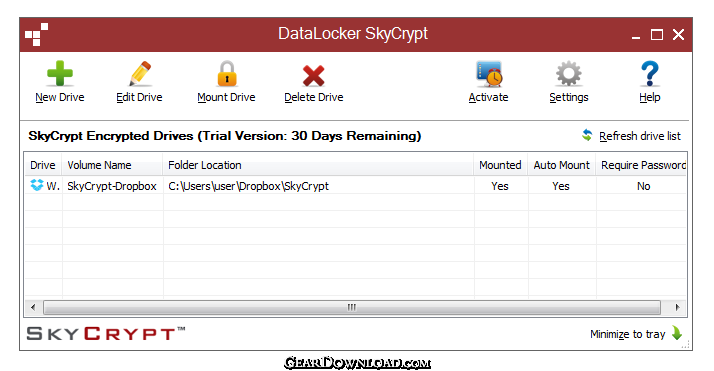Click the horizontal scrollbar left arrow
Viewport: 714px width, 371px height.
33,307
